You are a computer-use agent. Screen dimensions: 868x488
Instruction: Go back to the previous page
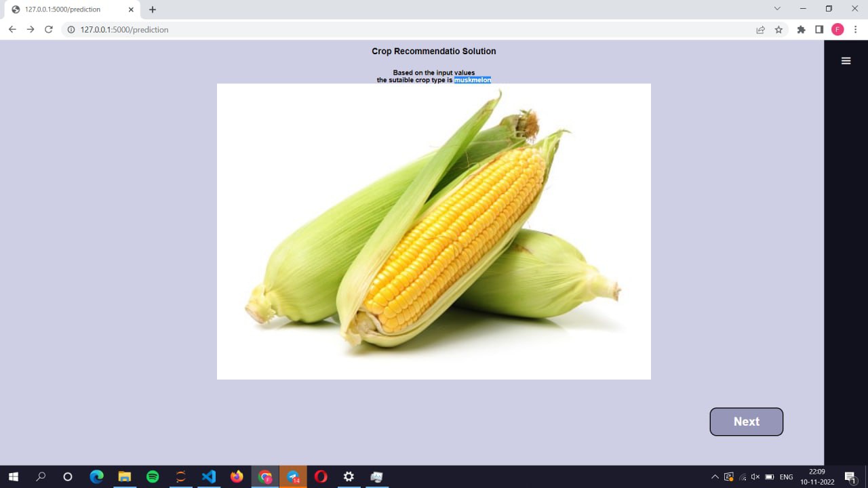click(x=12, y=30)
